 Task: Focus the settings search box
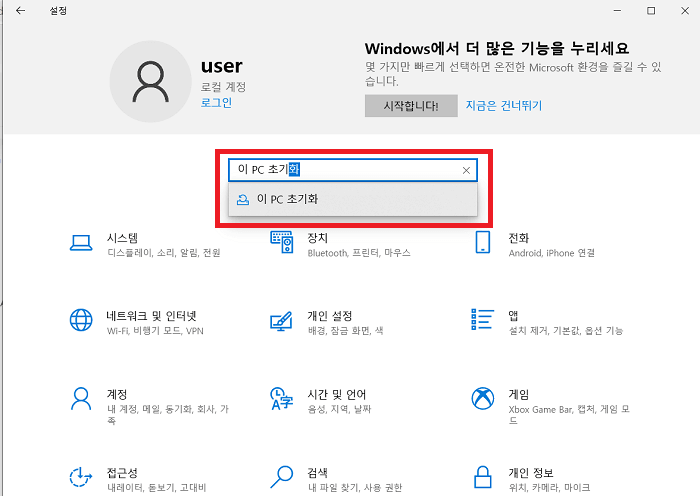click(353, 170)
